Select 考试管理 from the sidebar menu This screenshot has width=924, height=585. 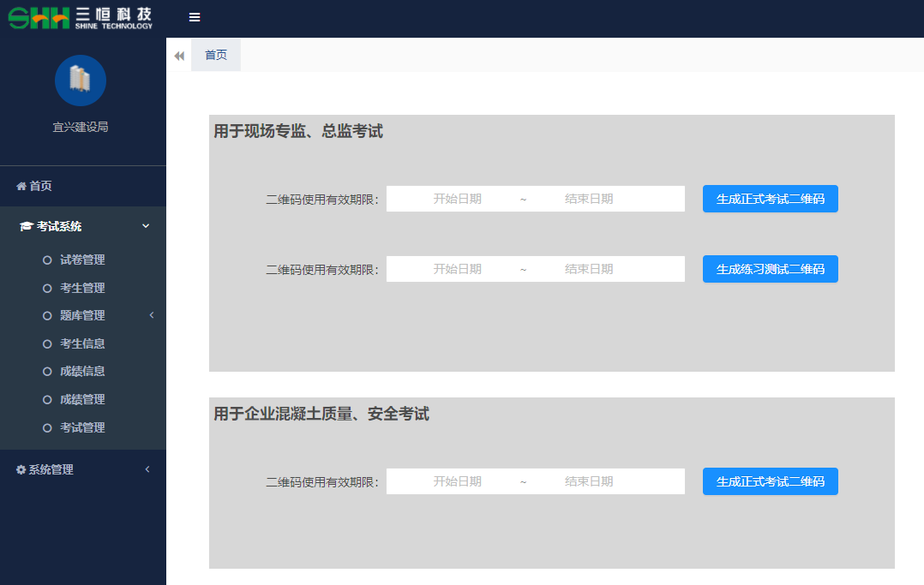(x=82, y=427)
